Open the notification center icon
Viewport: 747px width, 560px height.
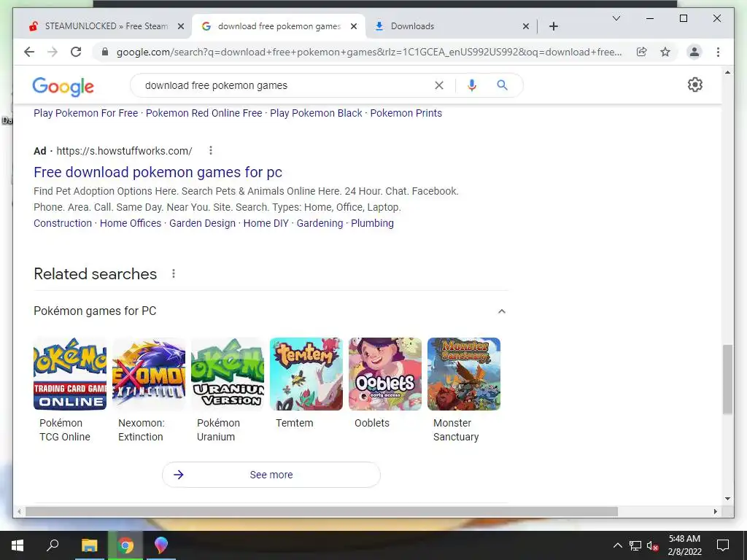pyautogui.click(x=723, y=545)
